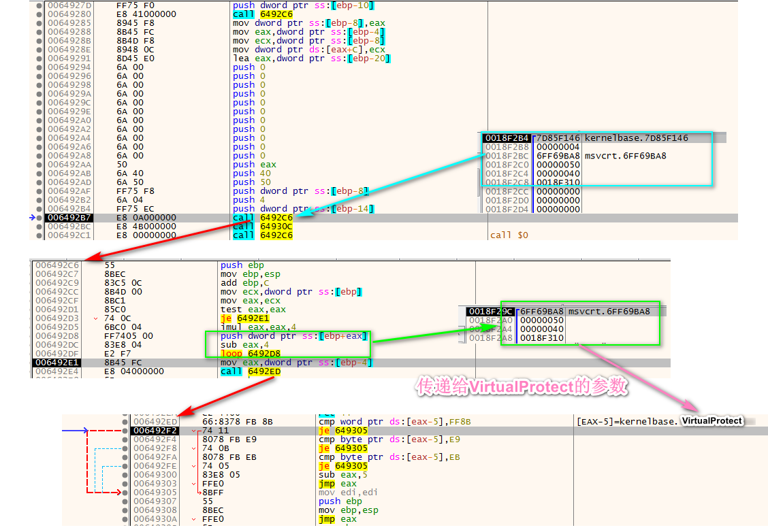Select instruction call 64930C
This screenshot has height=532, width=768.
pos(263,227)
